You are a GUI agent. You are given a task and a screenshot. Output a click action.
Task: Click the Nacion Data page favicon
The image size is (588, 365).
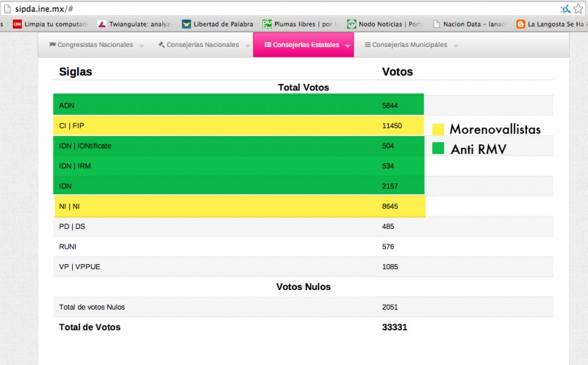point(436,24)
